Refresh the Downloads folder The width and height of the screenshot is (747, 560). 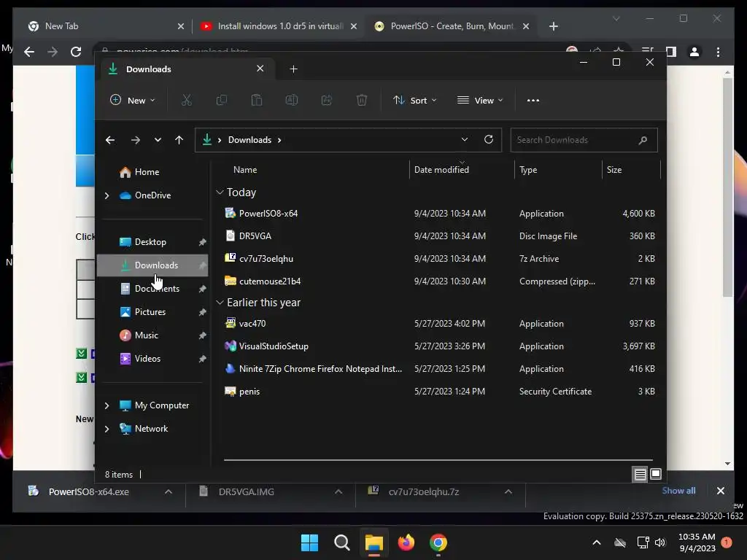(488, 139)
